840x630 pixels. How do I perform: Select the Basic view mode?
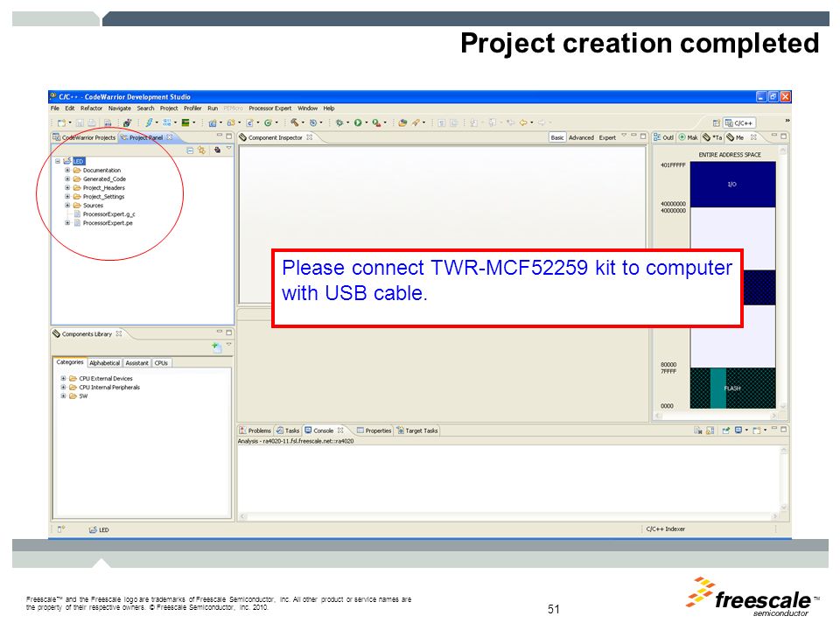pos(557,137)
